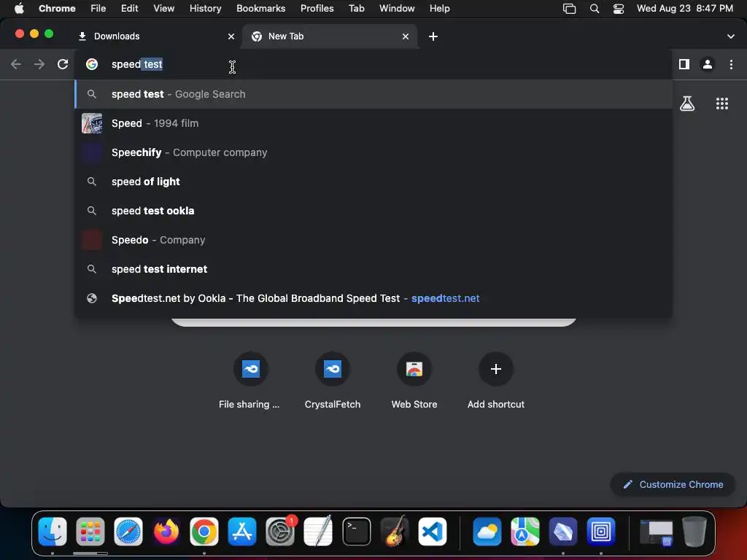Open Spotlight search in the menu bar
This screenshot has height=560, width=747.
pos(594,8)
